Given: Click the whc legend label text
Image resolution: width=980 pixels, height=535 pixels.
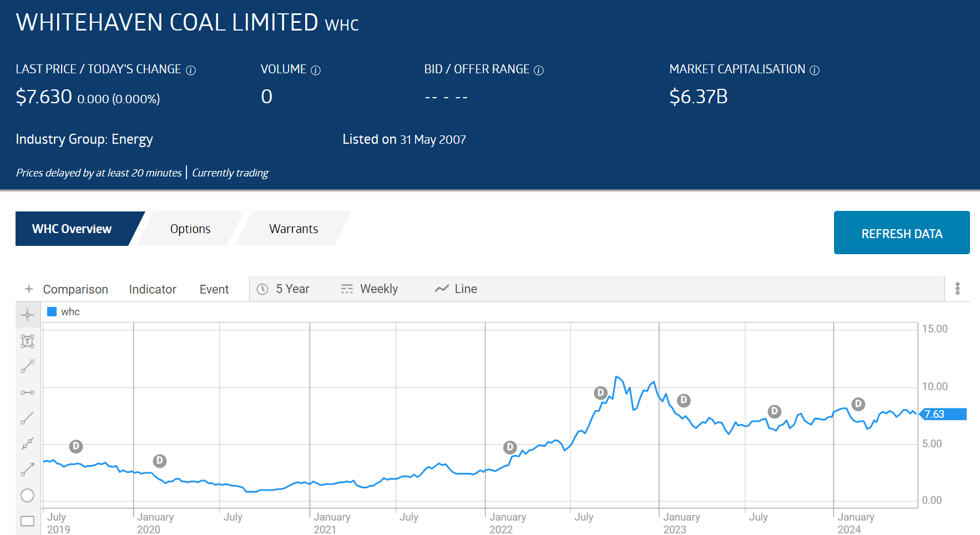Looking at the screenshot, I should point(70,312).
